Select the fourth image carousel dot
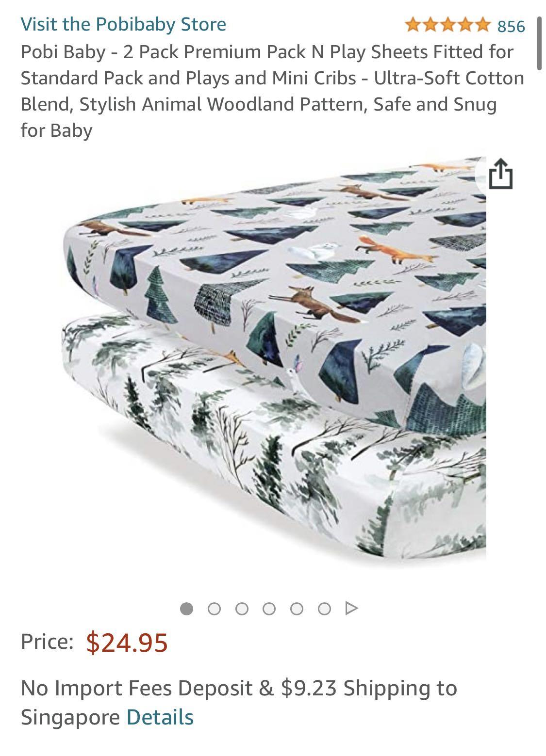Viewport: 546px width, 756px height. [269, 608]
